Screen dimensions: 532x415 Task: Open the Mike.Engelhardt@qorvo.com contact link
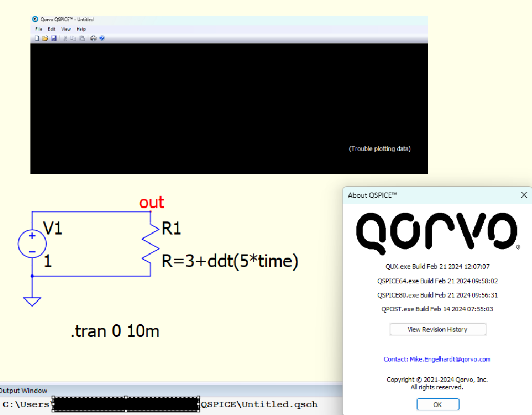[x=437, y=359]
